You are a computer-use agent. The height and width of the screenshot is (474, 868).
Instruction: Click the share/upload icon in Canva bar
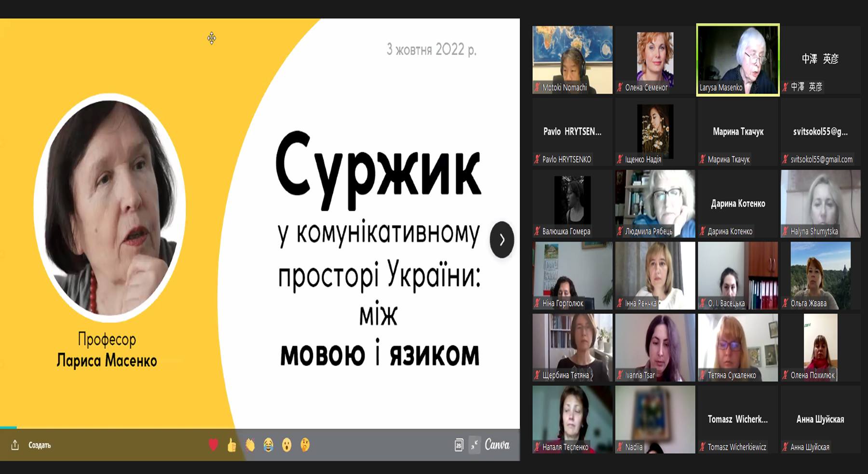[x=15, y=445]
